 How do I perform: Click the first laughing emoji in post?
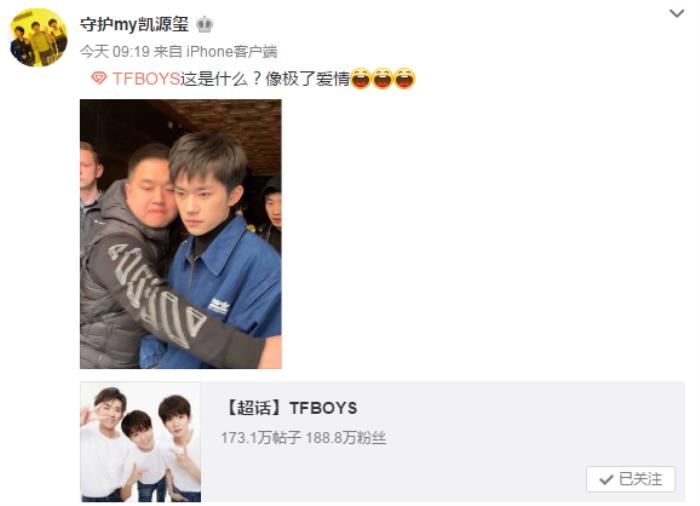[x=361, y=78]
